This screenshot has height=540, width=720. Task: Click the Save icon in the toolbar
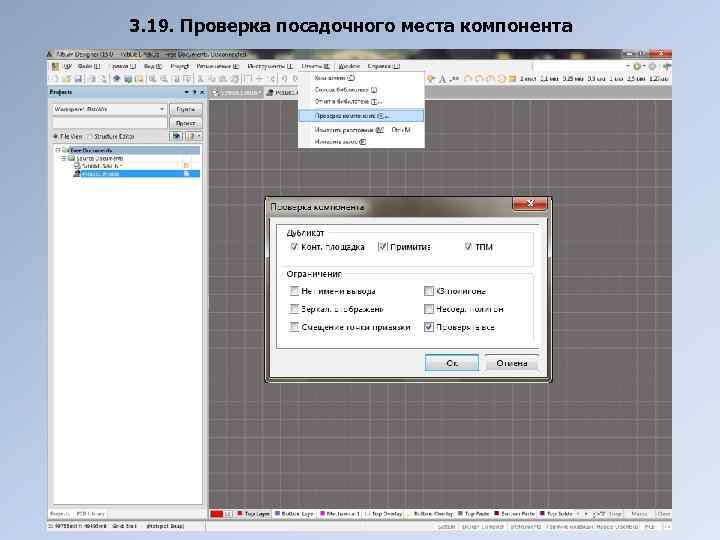[78, 79]
